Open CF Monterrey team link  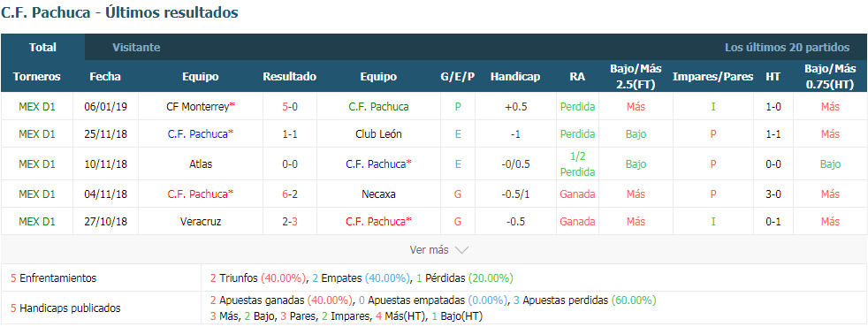[198, 107]
